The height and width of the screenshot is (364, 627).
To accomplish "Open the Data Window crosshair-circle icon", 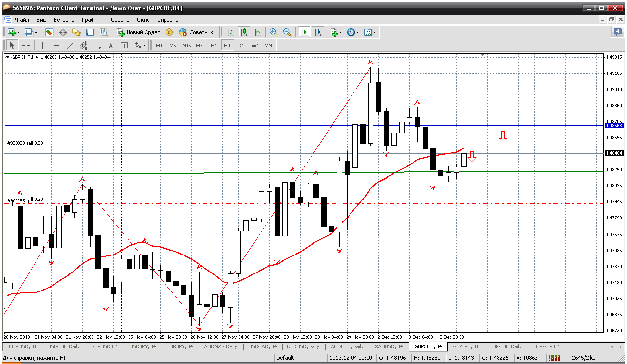I will point(63,32).
